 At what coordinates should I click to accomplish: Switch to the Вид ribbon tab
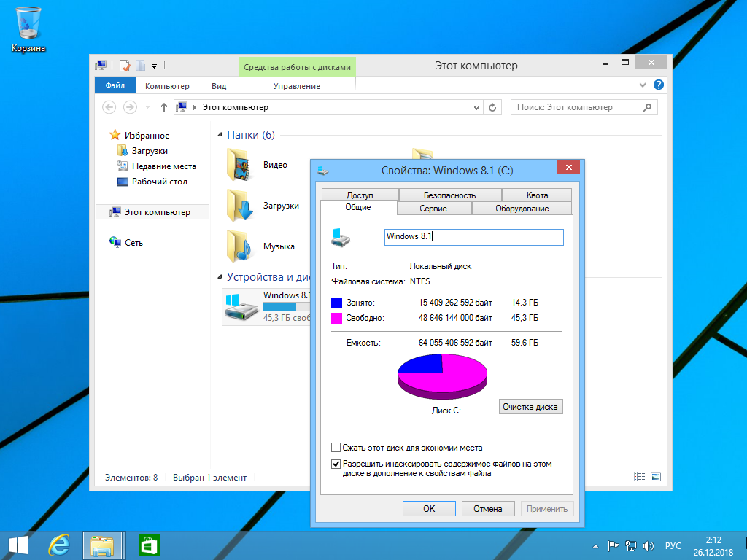tap(219, 86)
